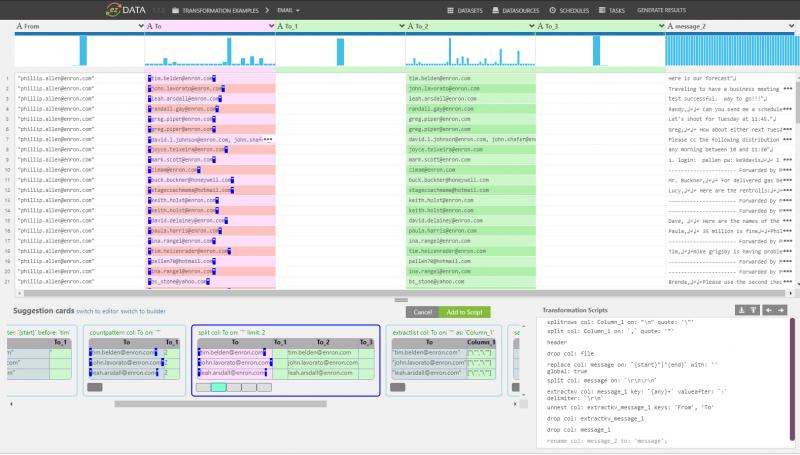Screen dimensions: 800x455
Task: Click the download script icon
Action: (739, 310)
